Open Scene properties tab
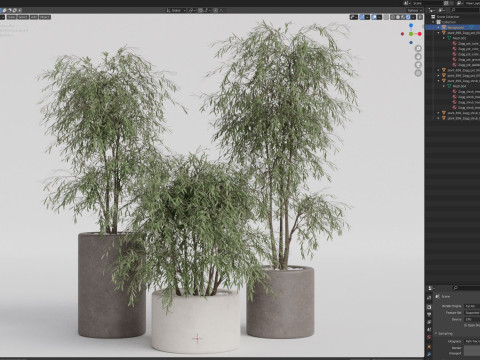480x360 pixels. [x=429, y=329]
